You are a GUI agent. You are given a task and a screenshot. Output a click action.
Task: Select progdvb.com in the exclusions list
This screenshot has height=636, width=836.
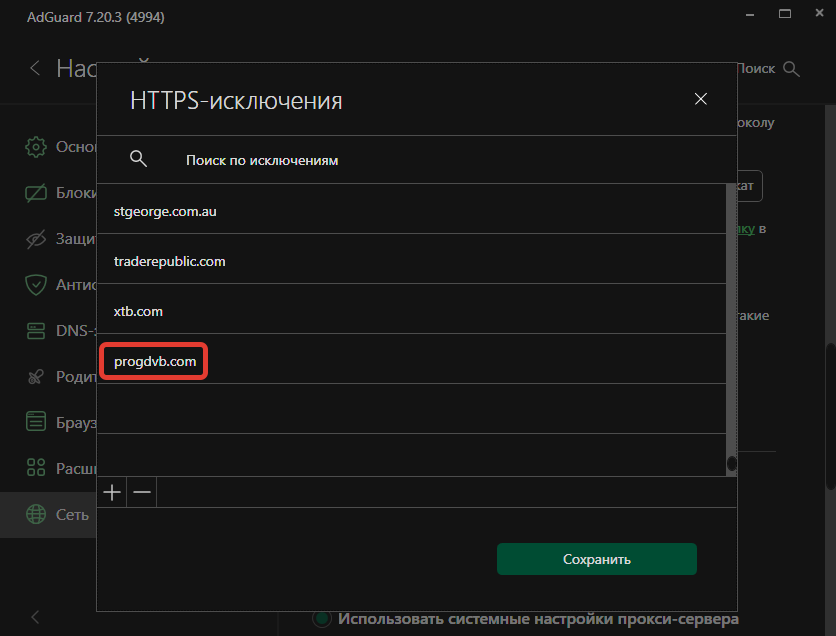(x=155, y=361)
